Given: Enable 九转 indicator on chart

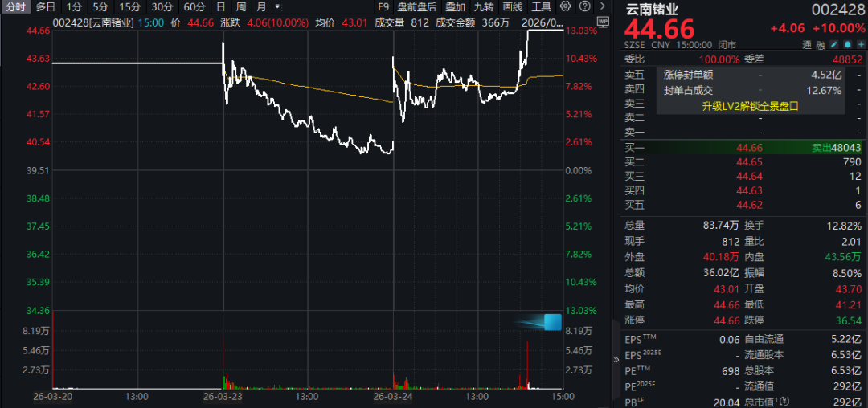Looking at the screenshot, I should [x=484, y=6].
